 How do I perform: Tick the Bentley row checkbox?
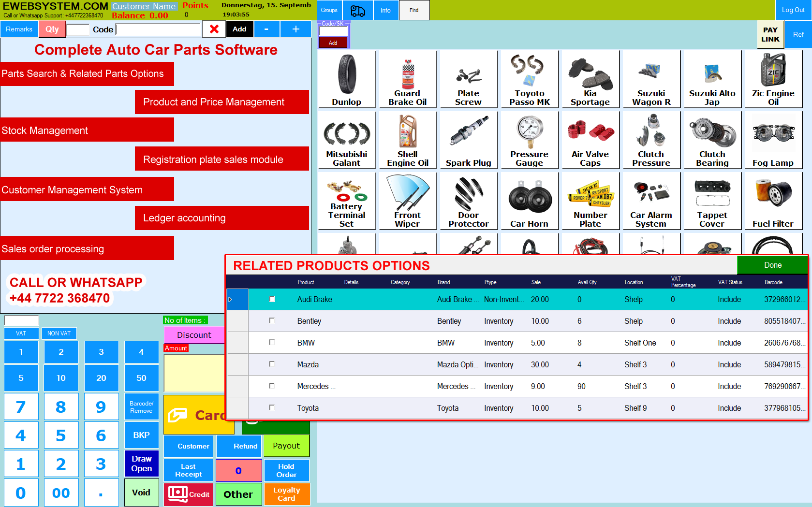tap(272, 320)
